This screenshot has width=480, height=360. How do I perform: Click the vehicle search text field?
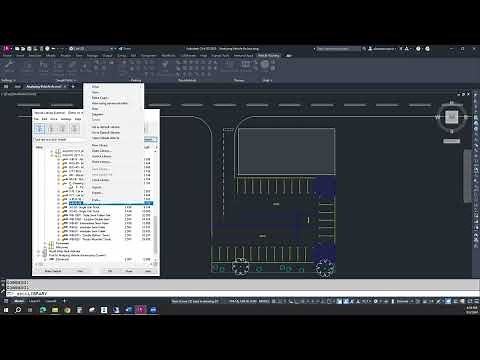[x=57, y=139]
